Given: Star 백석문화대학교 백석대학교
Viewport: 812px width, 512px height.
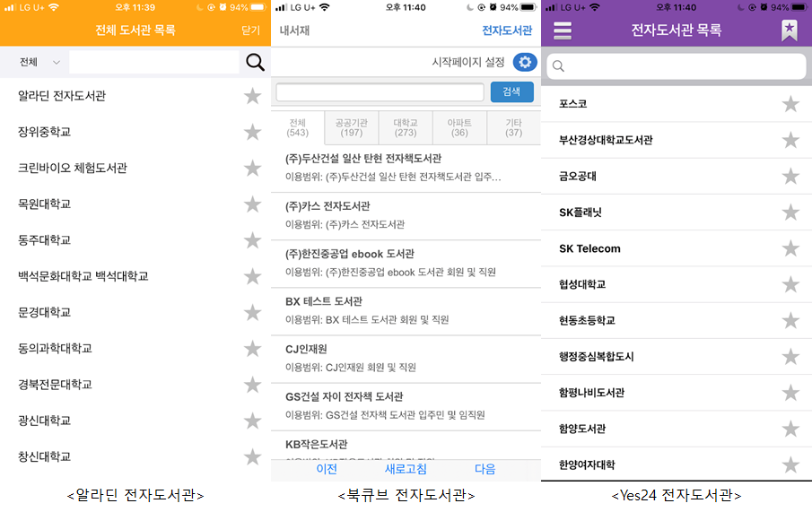Looking at the screenshot, I should (253, 276).
